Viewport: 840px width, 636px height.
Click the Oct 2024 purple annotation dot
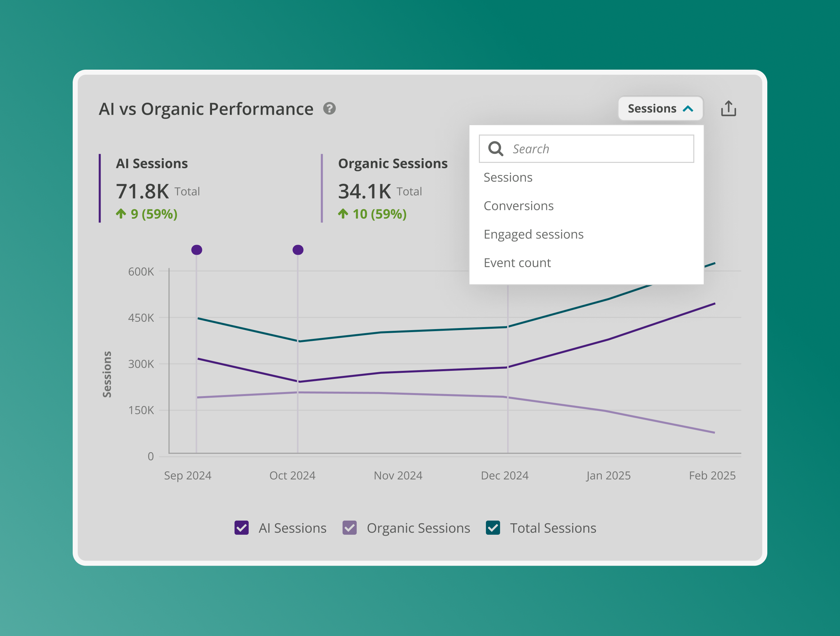pos(298,250)
